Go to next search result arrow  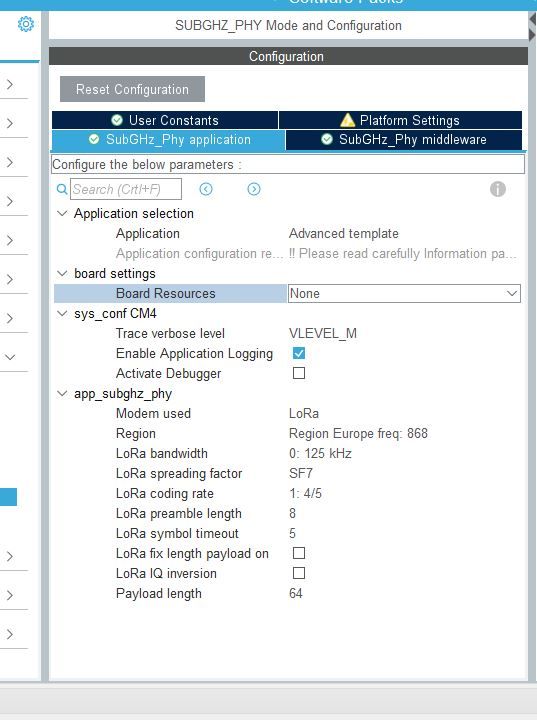[254, 189]
